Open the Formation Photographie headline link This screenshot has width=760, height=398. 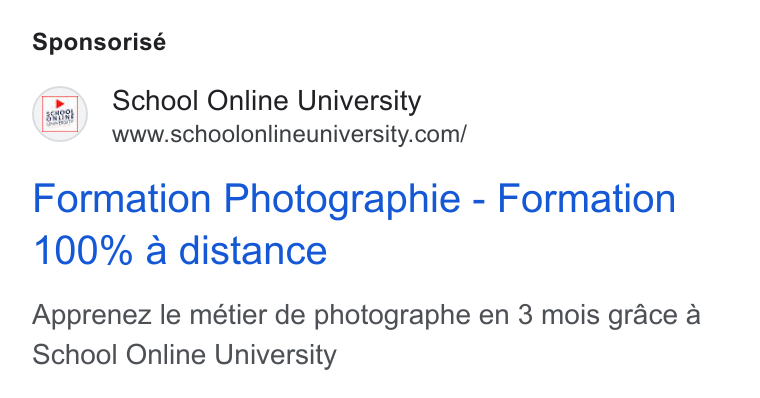[354, 224]
